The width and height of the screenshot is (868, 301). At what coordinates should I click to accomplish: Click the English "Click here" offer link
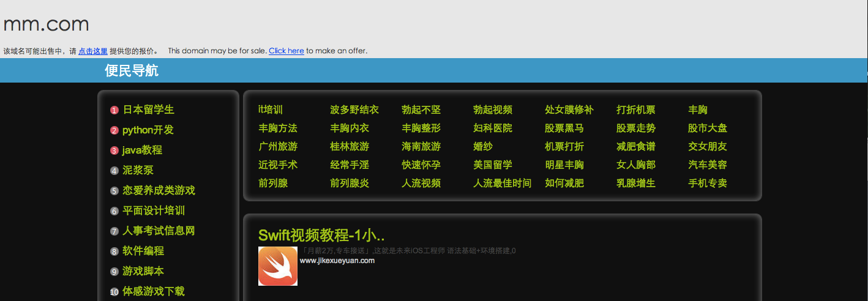pos(286,51)
